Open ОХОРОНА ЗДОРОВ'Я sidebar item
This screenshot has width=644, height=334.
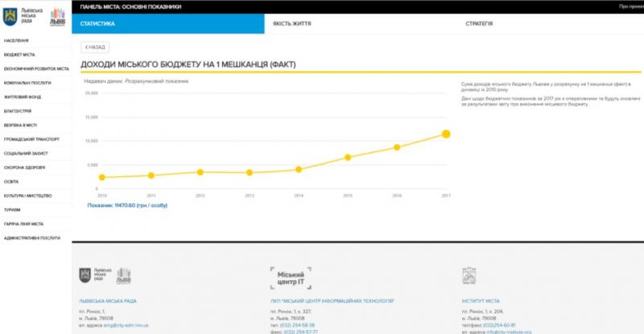(x=25, y=167)
